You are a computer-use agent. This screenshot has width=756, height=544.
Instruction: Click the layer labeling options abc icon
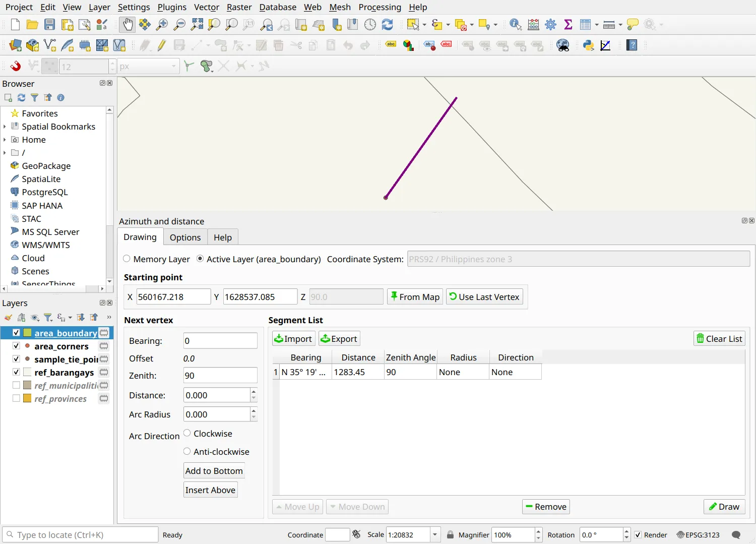pos(391,45)
